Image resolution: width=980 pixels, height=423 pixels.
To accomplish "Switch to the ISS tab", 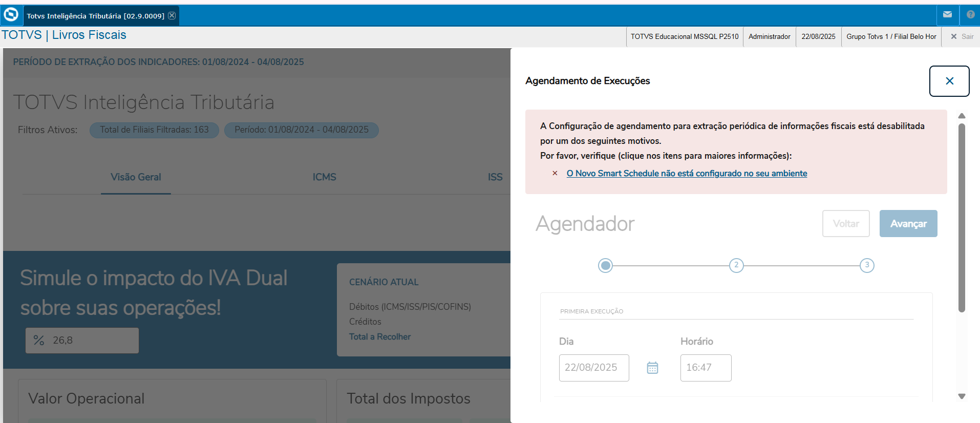I will [x=495, y=177].
